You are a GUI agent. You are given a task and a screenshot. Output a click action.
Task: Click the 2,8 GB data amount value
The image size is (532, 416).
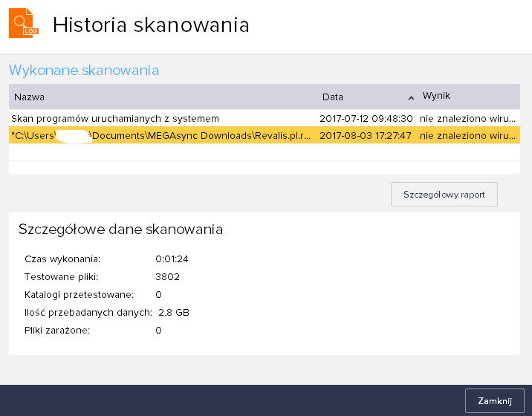(x=174, y=313)
